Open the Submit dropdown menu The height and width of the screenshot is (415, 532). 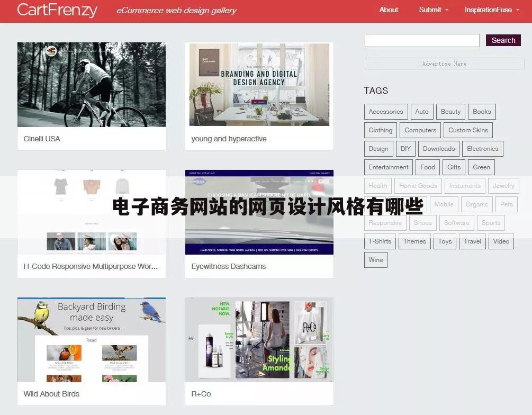pos(429,10)
